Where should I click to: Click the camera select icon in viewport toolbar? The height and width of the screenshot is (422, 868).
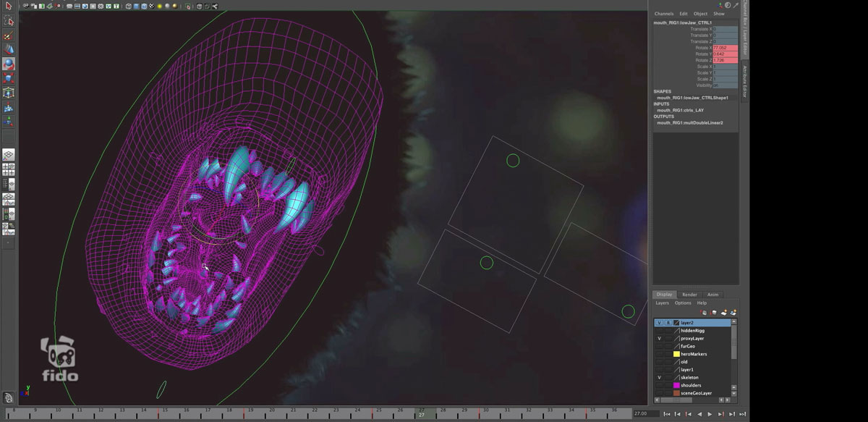click(x=26, y=7)
